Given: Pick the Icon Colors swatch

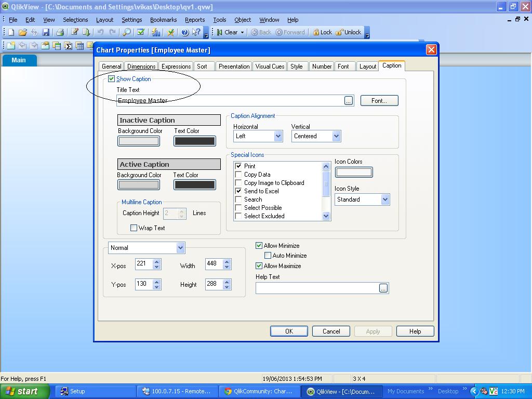Looking at the screenshot, I should pos(353,172).
